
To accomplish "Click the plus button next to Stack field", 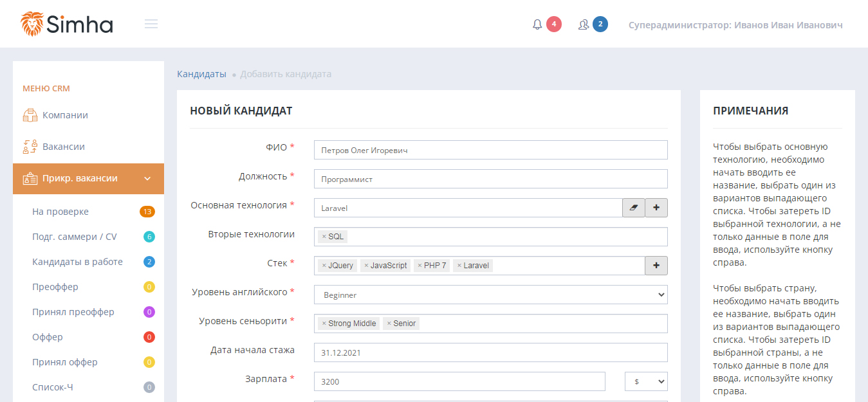I will click(x=656, y=266).
